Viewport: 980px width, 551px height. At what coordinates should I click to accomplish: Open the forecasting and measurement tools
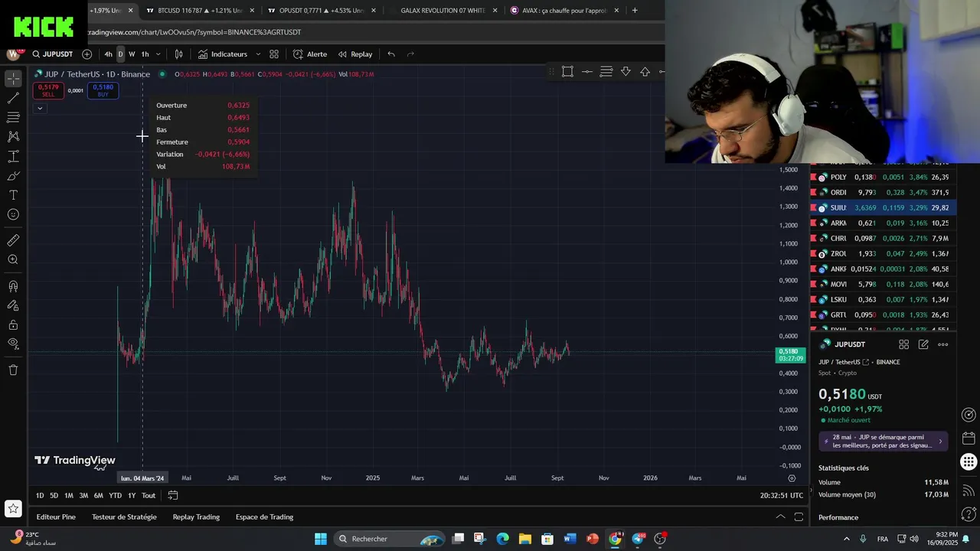pos(13,156)
